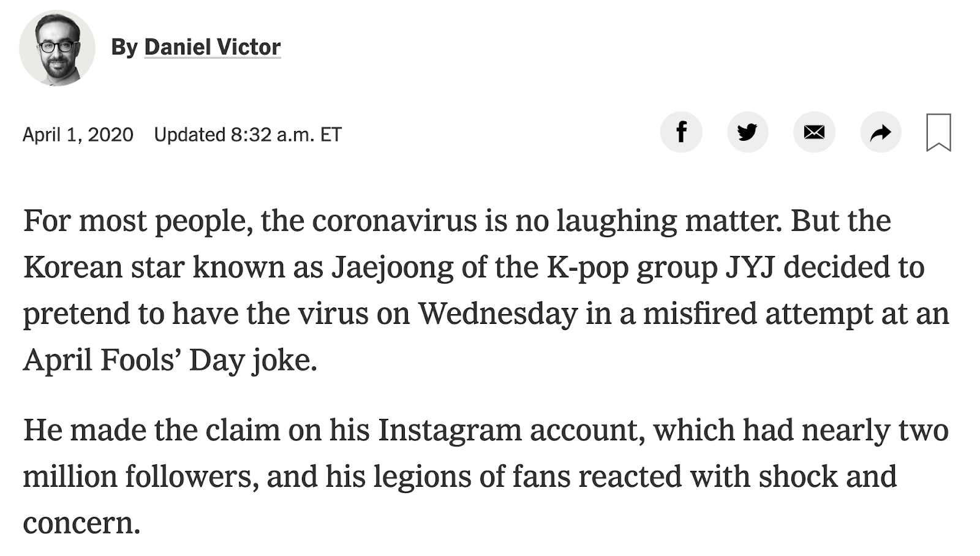Share the article on Twitter
The height and width of the screenshot is (556, 980).
pyautogui.click(x=747, y=132)
